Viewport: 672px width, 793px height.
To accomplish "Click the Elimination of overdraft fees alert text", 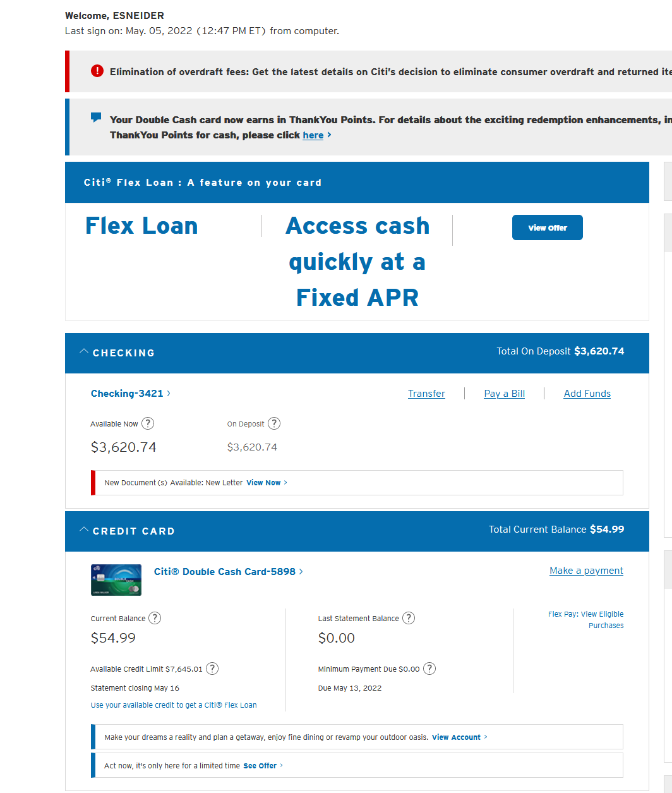I will (x=390, y=72).
